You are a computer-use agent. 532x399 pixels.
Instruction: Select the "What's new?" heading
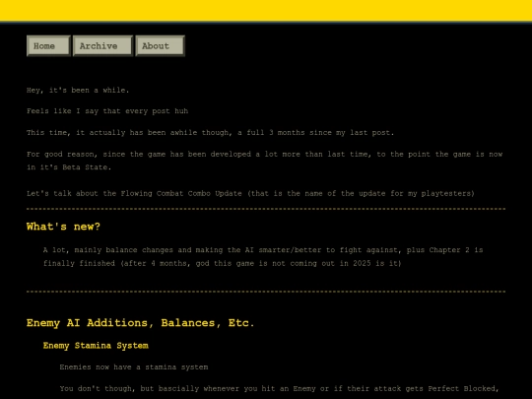coord(63,227)
